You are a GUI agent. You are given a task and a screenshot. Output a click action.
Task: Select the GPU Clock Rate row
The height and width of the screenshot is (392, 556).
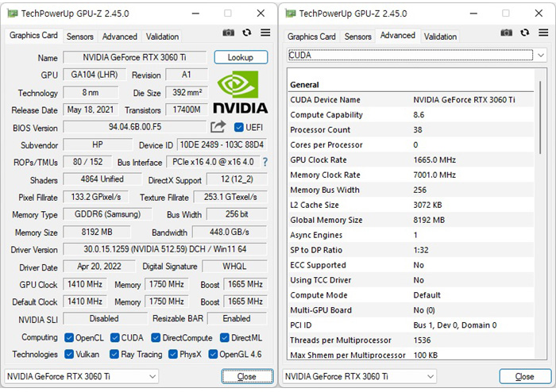point(411,160)
